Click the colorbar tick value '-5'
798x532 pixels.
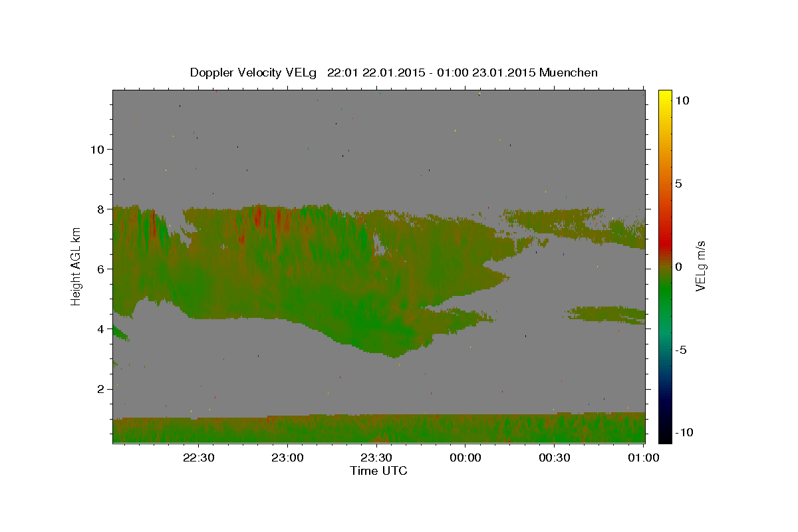tap(681, 350)
